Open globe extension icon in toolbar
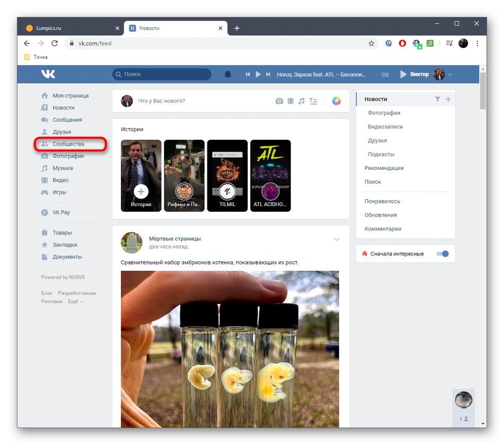The width and height of the screenshot is (504, 445). point(417,44)
